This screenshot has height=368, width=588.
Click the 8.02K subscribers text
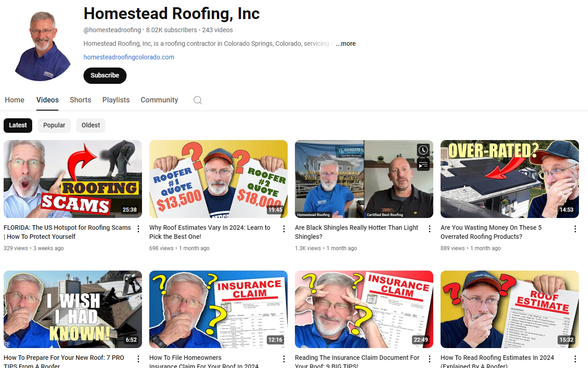click(x=171, y=30)
